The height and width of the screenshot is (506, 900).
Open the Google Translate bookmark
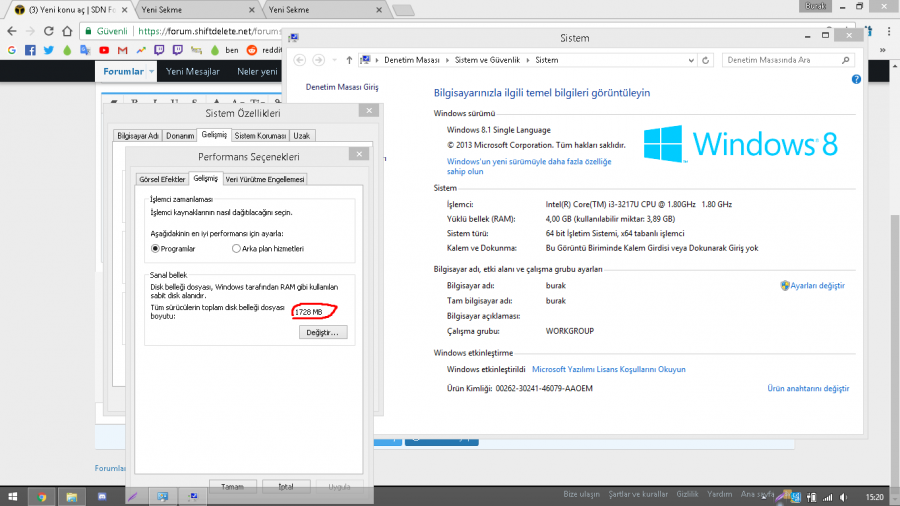click(x=86, y=50)
